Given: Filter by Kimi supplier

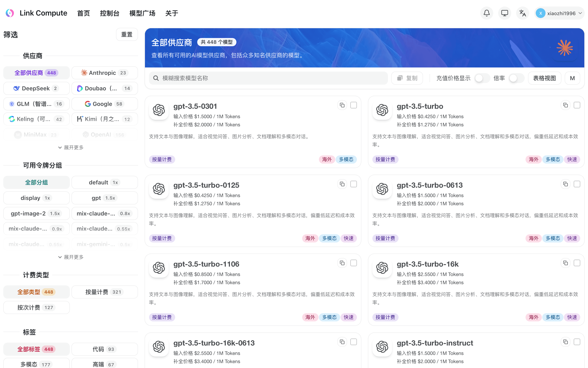Looking at the screenshot, I should tap(105, 119).
